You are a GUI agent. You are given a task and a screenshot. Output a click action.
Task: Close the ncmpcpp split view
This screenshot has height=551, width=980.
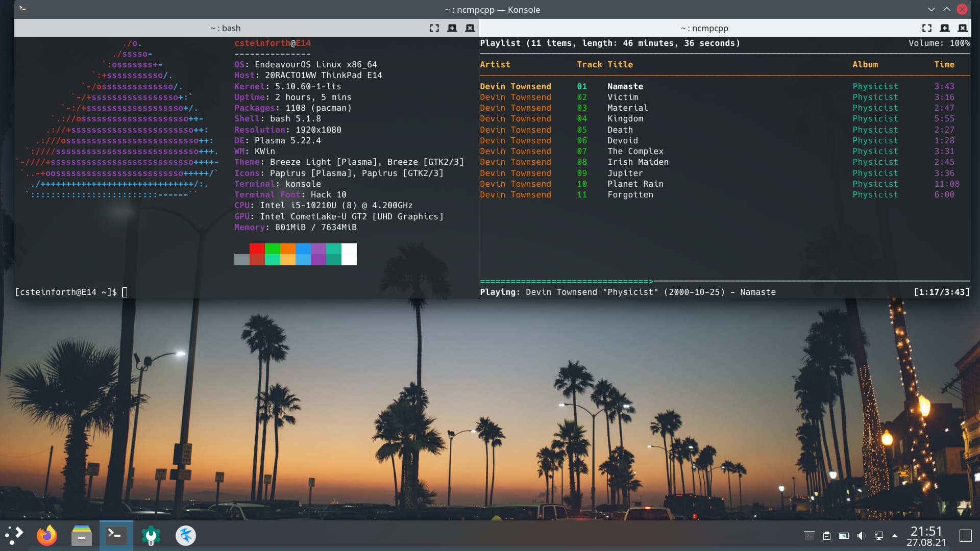point(963,28)
